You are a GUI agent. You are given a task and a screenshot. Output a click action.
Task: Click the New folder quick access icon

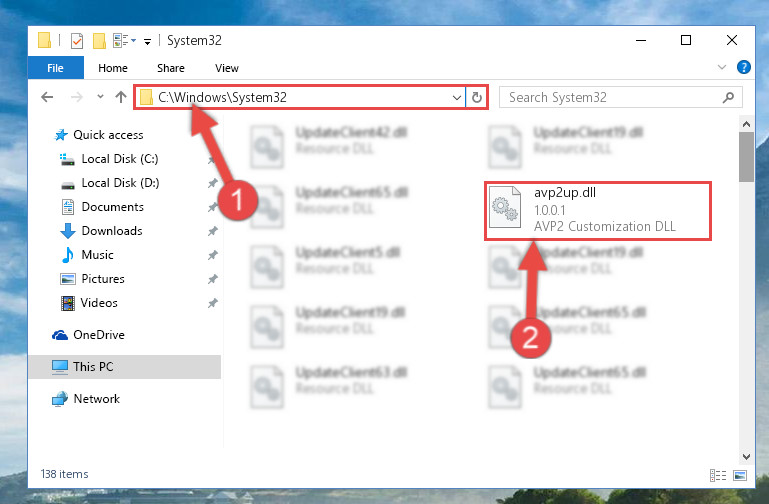(99, 41)
